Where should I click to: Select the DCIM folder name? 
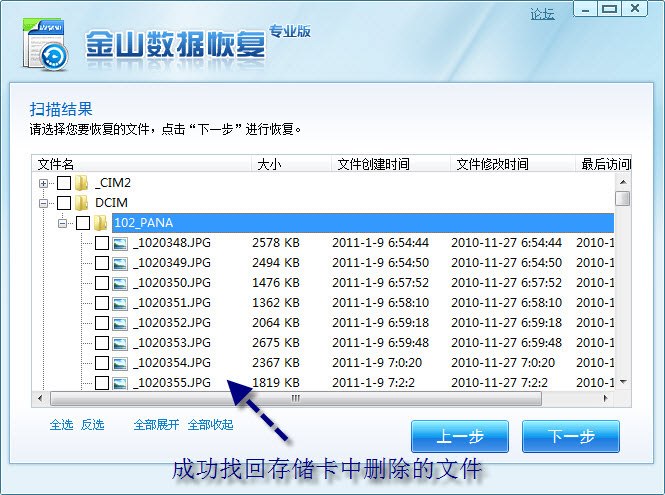pos(111,203)
